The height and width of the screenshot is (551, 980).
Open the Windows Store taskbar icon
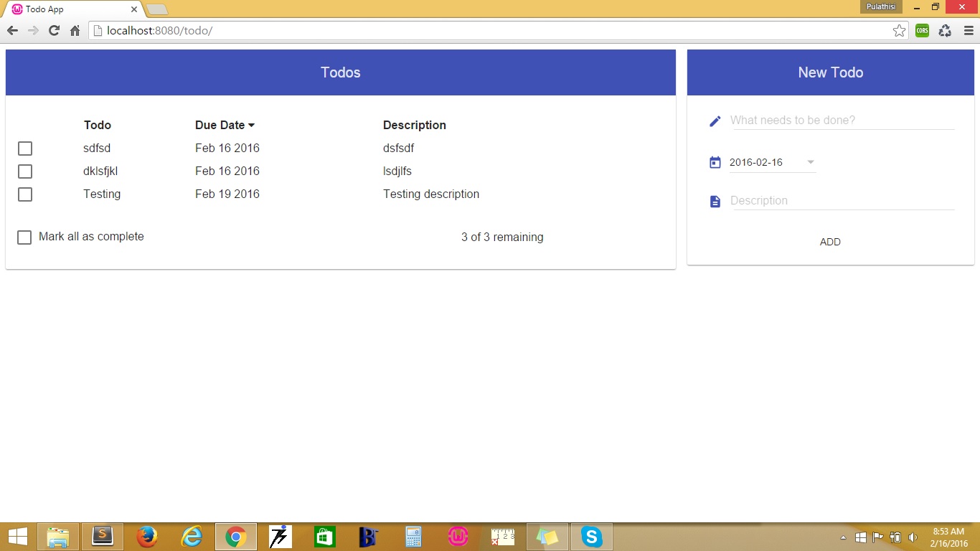(x=325, y=537)
